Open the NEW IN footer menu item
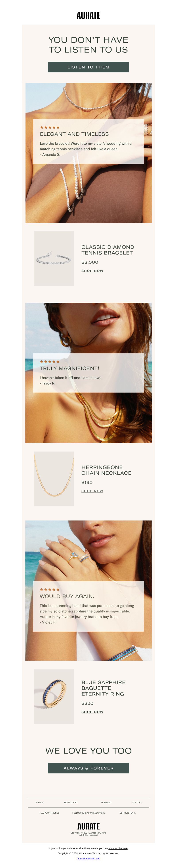Screen dimensions: 177x868 [x=40, y=802]
